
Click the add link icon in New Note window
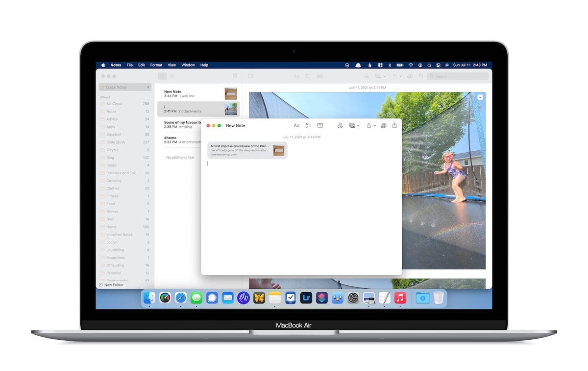[340, 126]
